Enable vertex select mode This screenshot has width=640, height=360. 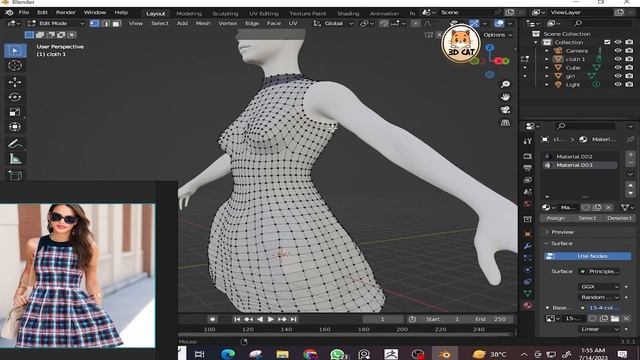(94, 24)
